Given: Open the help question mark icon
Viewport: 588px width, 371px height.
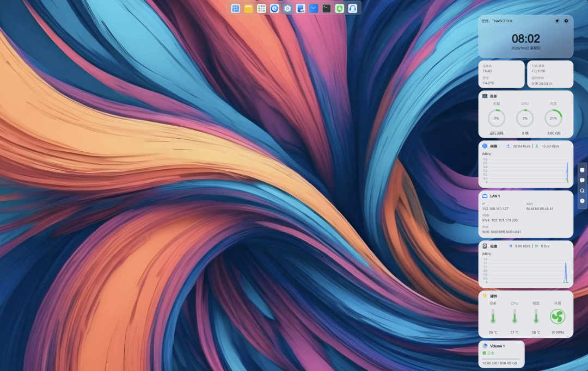Looking at the screenshot, I should (x=582, y=201).
